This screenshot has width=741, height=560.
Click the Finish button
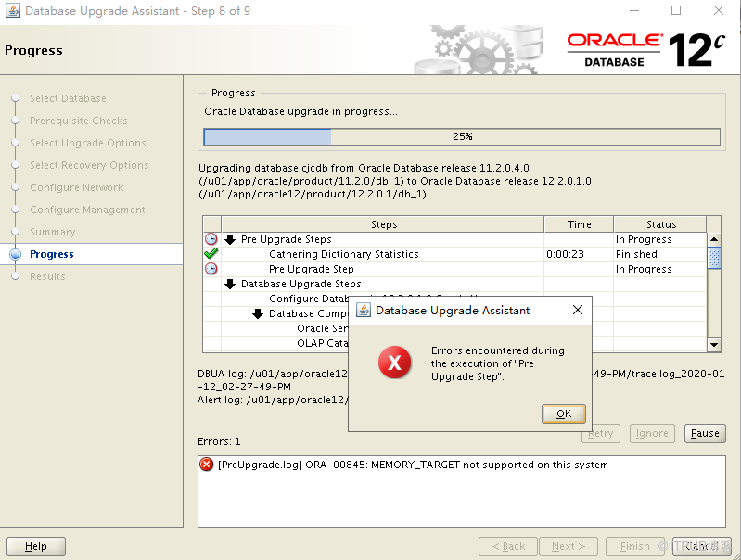[x=634, y=546]
